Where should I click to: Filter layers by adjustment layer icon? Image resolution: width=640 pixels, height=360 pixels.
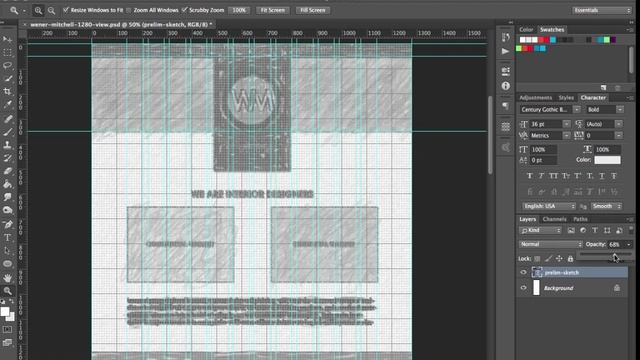click(583, 231)
